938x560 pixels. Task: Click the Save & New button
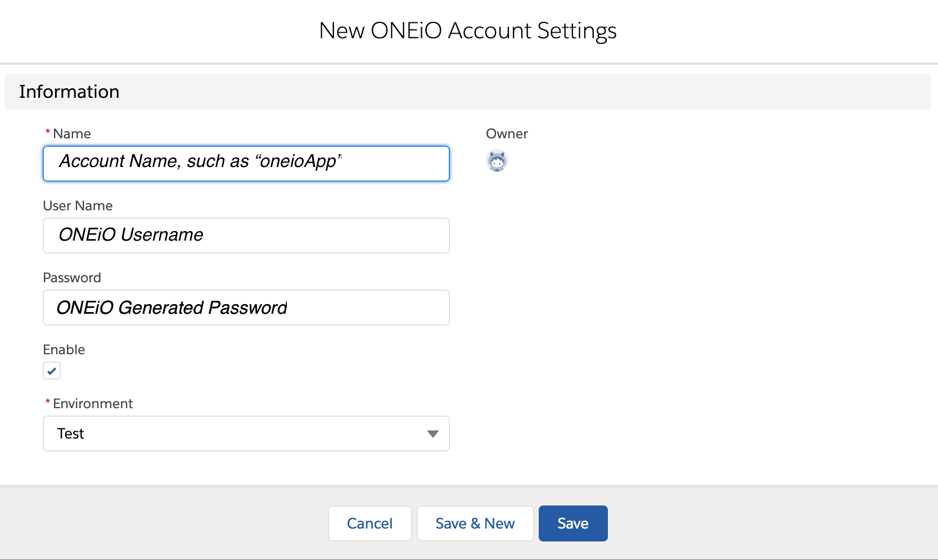pyautogui.click(x=475, y=523)
